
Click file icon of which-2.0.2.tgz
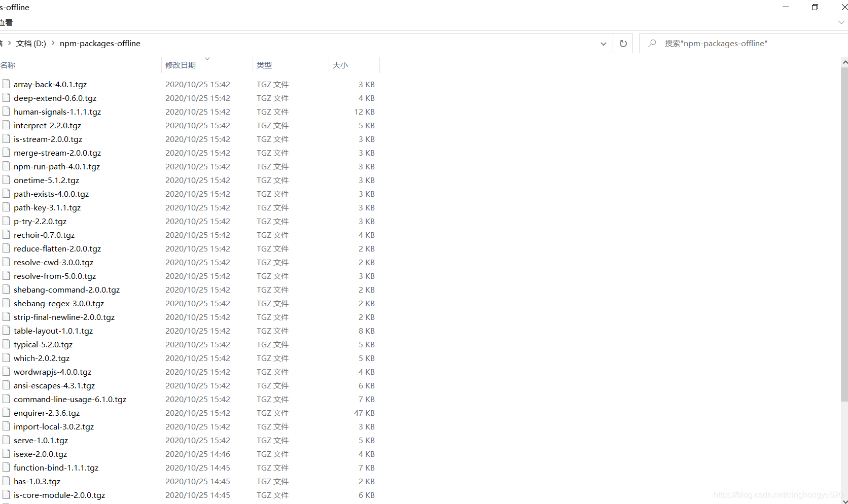coord(6,357)
